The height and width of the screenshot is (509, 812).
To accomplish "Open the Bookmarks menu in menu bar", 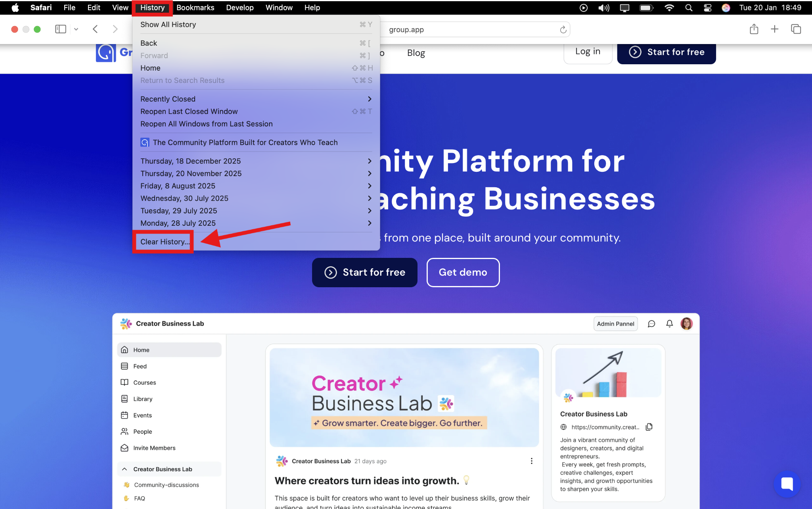I will coord(195,8).
